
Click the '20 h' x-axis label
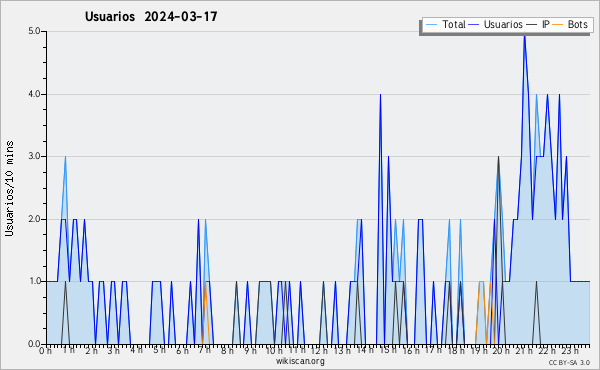(x=501, y=351)
